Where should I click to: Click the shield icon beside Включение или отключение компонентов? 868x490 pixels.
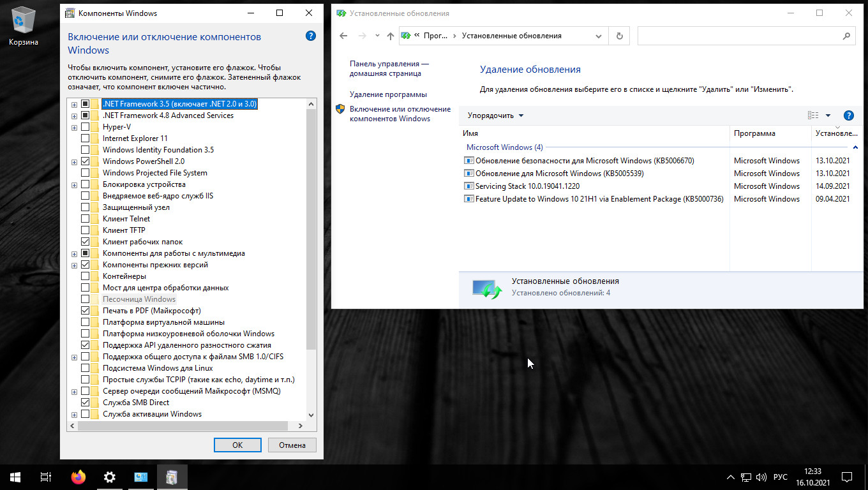[x=340, y=109]
